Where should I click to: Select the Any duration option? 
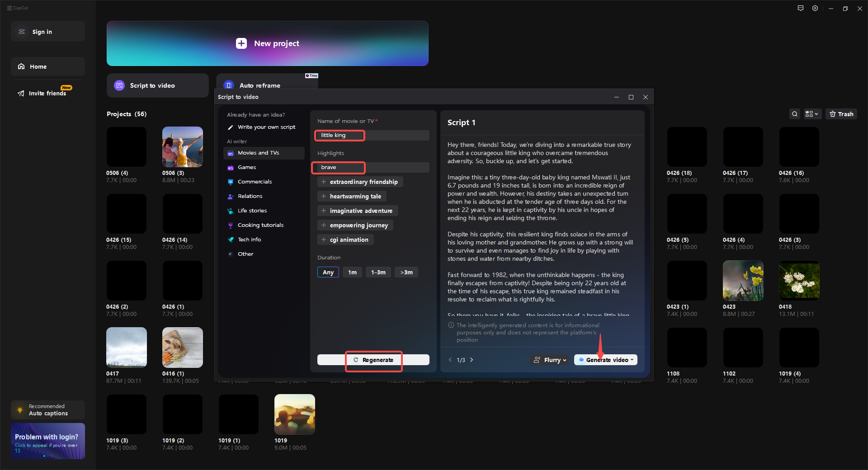pyautogui.click(x=328, y=272)
